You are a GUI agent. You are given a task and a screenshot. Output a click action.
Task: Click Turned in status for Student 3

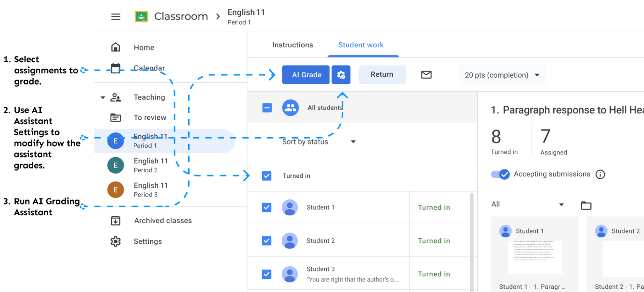(x=434, y=274)
